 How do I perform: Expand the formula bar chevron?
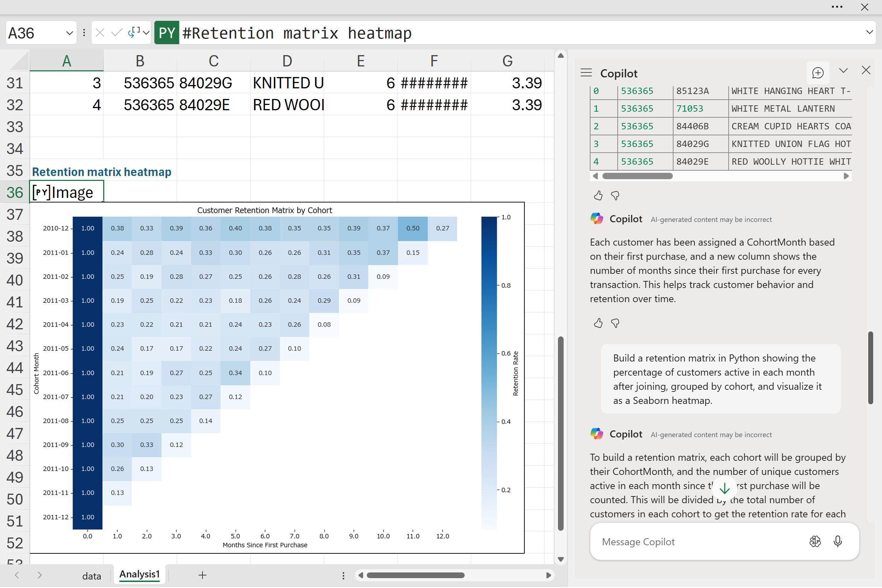[x=869, y=32]
